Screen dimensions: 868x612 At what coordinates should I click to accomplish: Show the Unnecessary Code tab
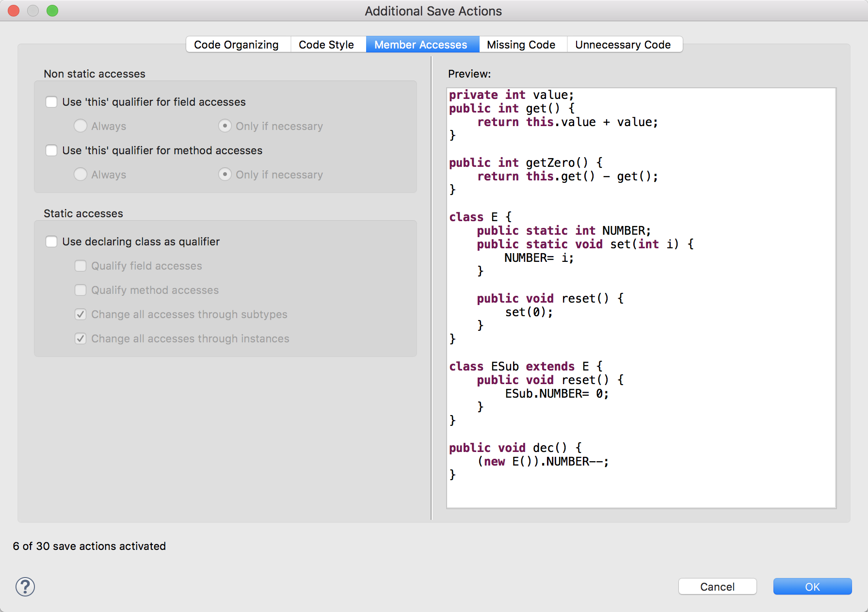pos(623,45)
